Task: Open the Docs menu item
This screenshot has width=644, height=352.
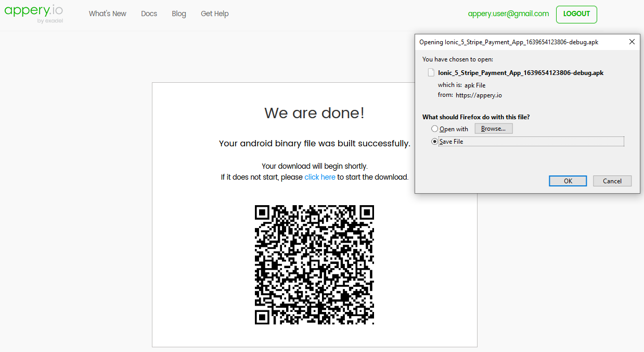Action: click(149, 14)
